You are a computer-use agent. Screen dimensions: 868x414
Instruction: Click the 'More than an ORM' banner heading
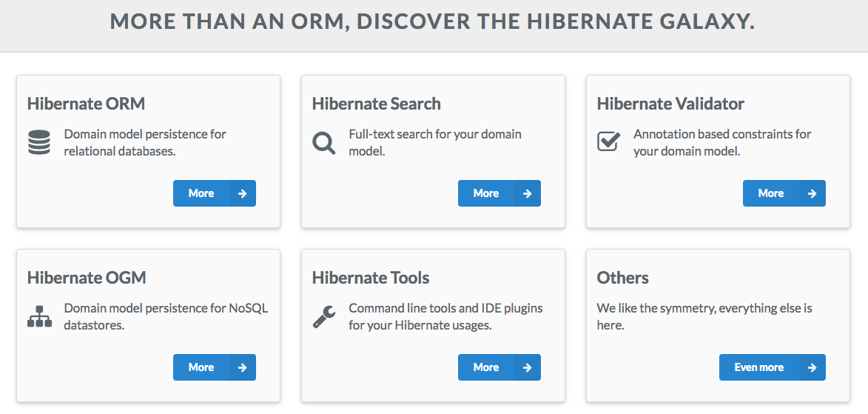point(432,21)
